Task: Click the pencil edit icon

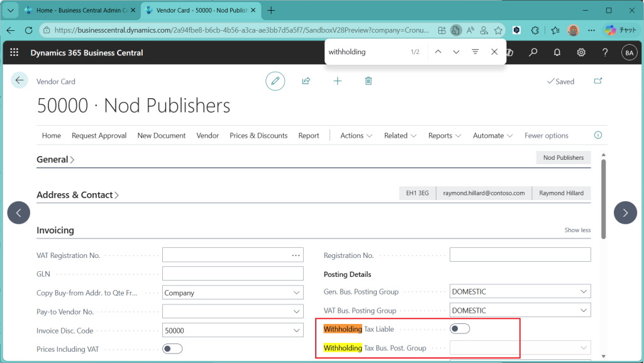Action: pos(275,81)
